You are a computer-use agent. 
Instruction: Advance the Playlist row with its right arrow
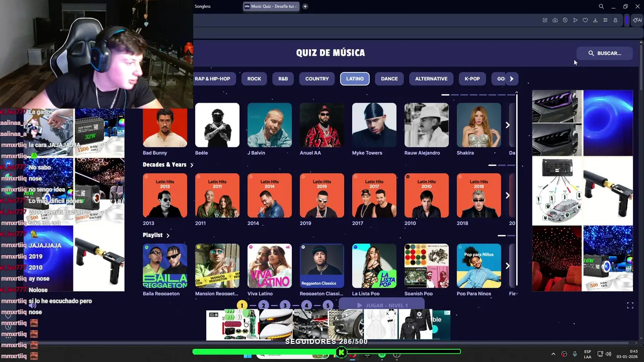click(507, 266)
